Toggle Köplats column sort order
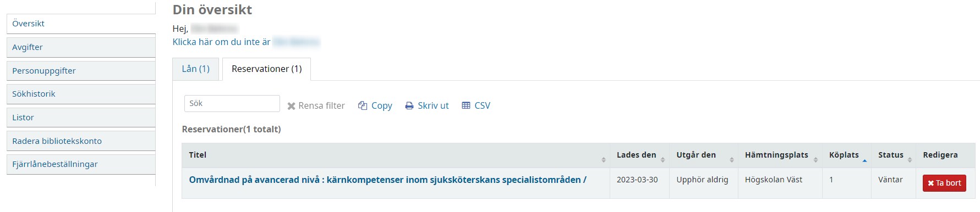This screenshot has height=212, width=980. point(864,159)
